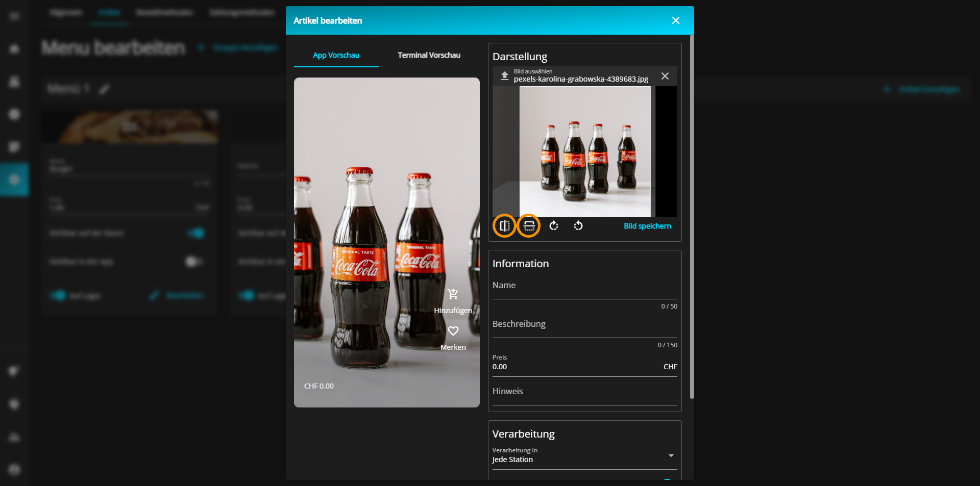Viewport: 980px width, 486px height.
Task: Switch to the App Vorschau tab
Action: coord(336,55)
